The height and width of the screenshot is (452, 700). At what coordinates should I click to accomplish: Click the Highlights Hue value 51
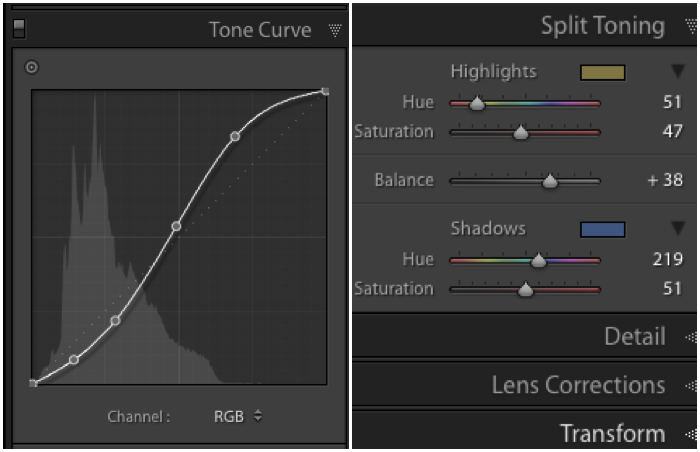pyautogui.click(x=672, y=102)
